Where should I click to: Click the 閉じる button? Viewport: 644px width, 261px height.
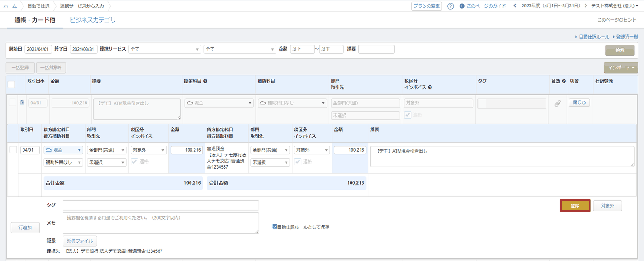click(579, 102)
